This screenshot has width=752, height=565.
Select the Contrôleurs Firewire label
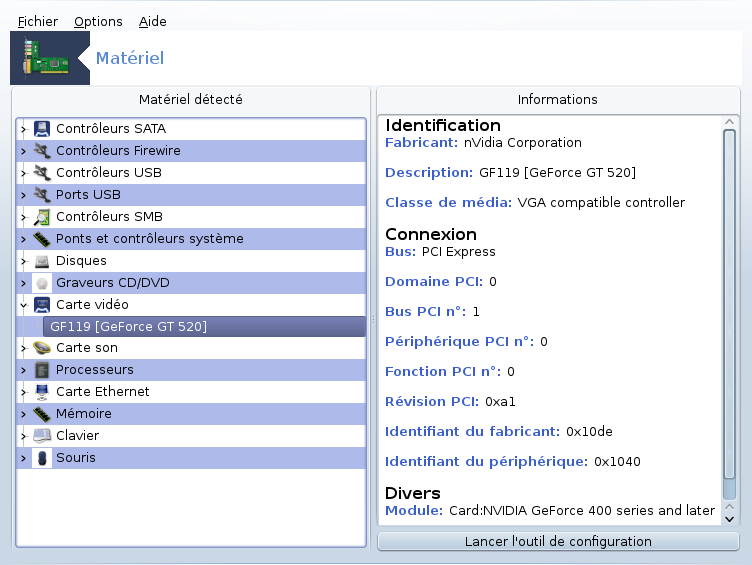pyautogui.click(x=118, y=151)
